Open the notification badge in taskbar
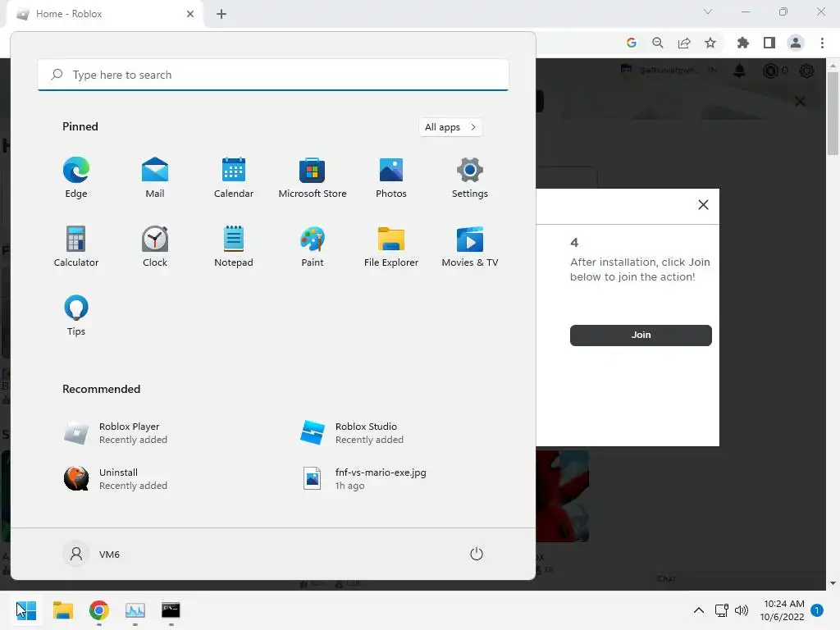The height and width of the screenshot is (630, 840). [x=817, y=609]
